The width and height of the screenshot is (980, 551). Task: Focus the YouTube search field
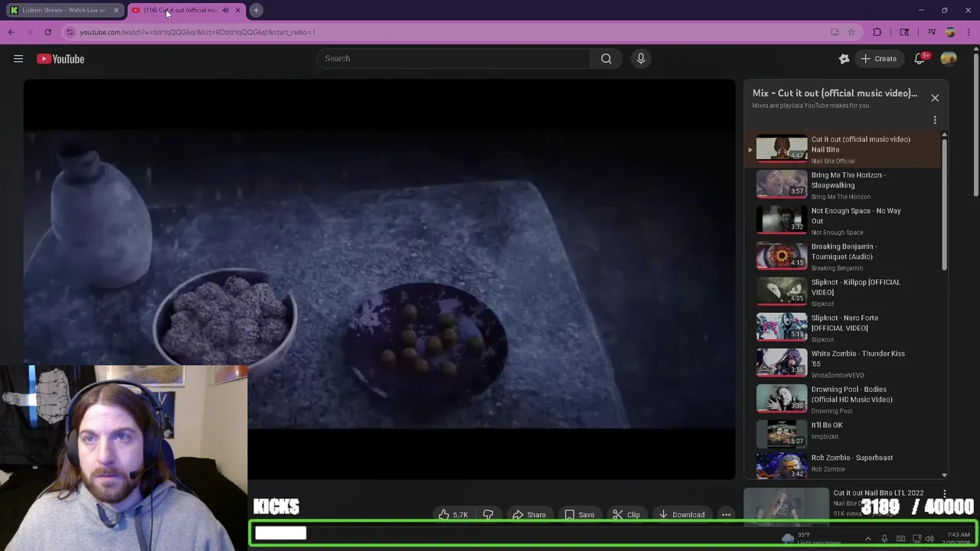(x=453, y=58)
